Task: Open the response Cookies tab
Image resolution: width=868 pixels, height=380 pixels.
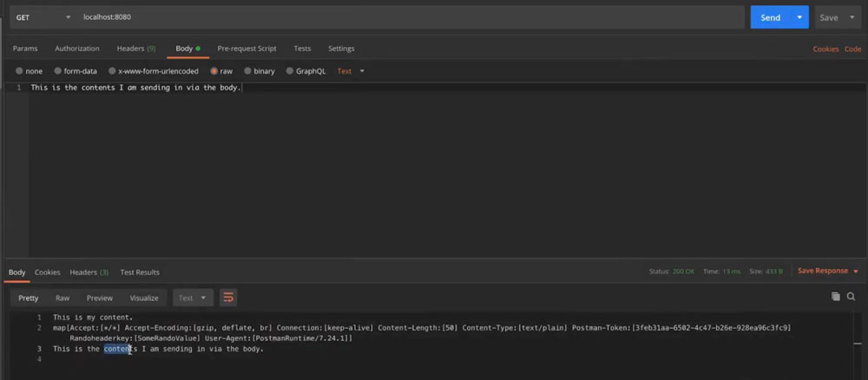Action: point(47,272)
